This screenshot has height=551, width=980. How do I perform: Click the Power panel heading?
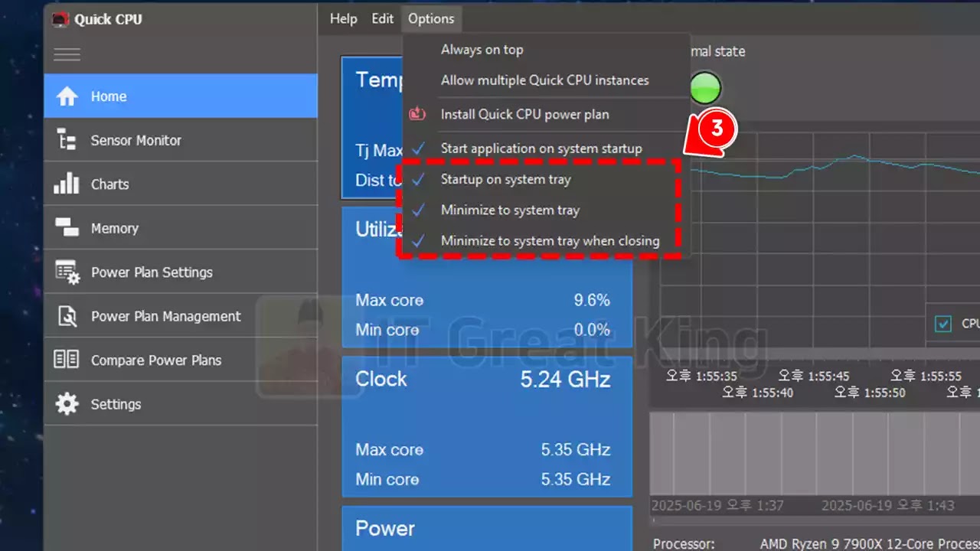click(385, 529)
